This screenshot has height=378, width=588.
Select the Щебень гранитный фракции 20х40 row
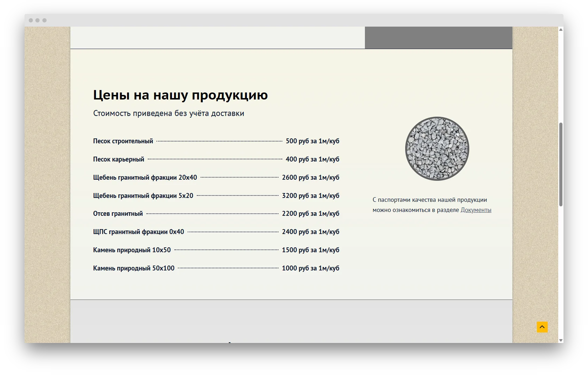145,177
